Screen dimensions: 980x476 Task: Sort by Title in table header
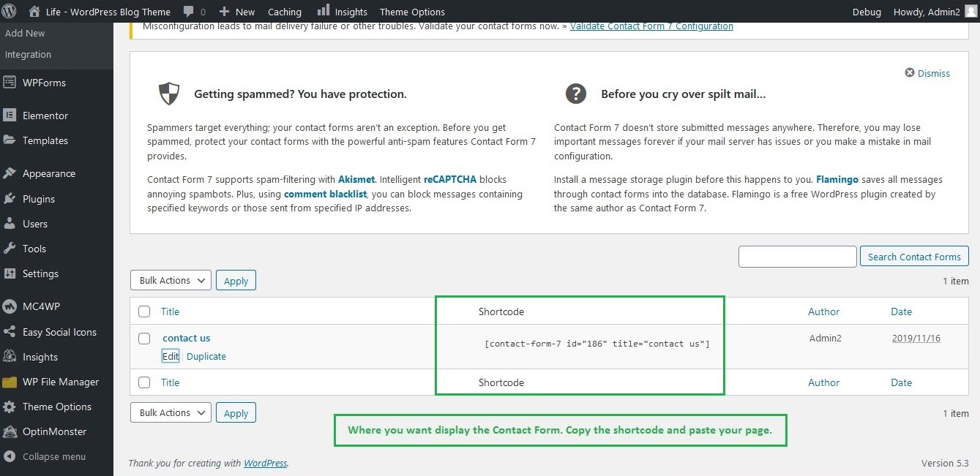(x=170, y=311)
